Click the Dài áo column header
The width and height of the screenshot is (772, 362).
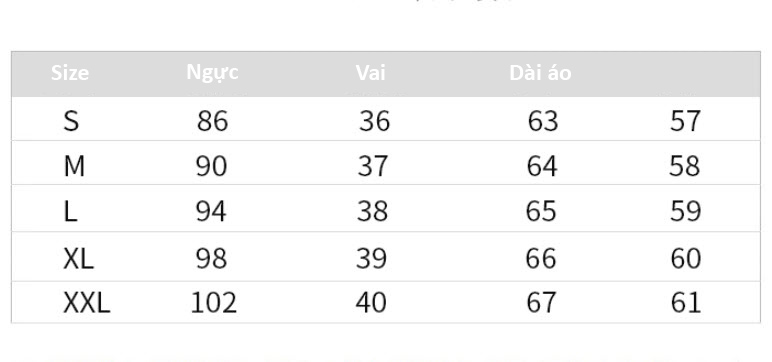pos(540,73)
